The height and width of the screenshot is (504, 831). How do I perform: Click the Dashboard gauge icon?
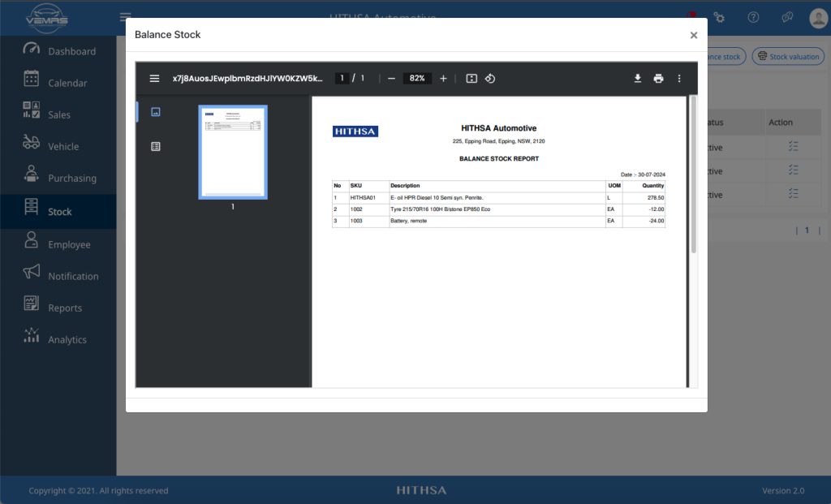[32, 48]
